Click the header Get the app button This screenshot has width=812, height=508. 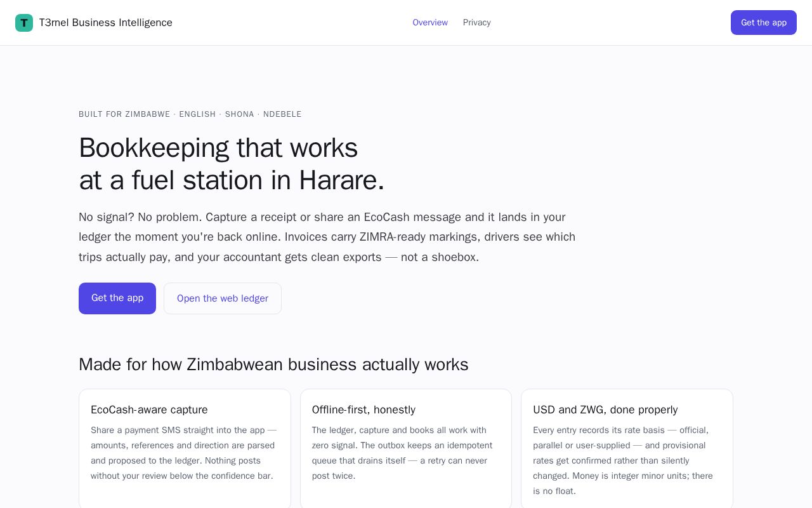[x=764, y=23]
